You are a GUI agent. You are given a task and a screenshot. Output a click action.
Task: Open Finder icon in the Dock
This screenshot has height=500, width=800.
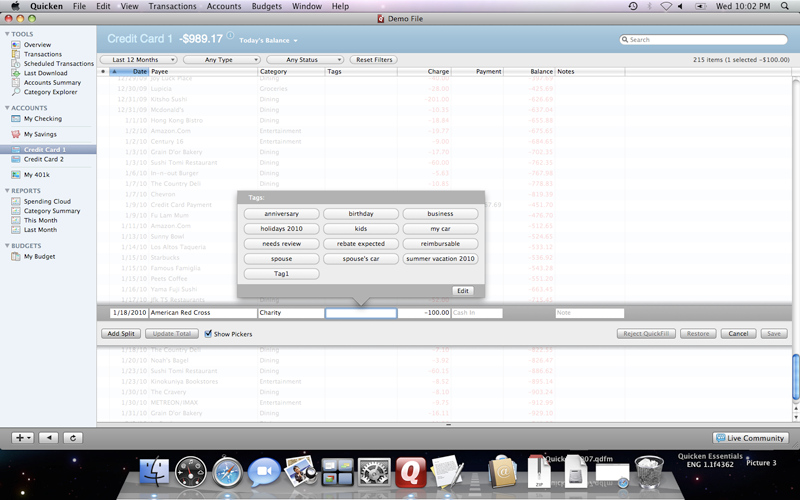[154, 472]
